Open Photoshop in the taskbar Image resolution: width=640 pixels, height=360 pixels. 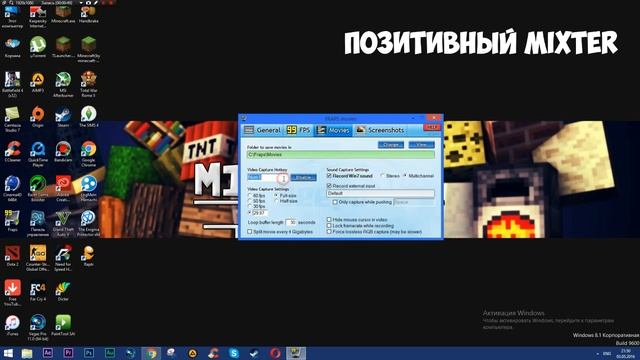(x=89, y=353)
